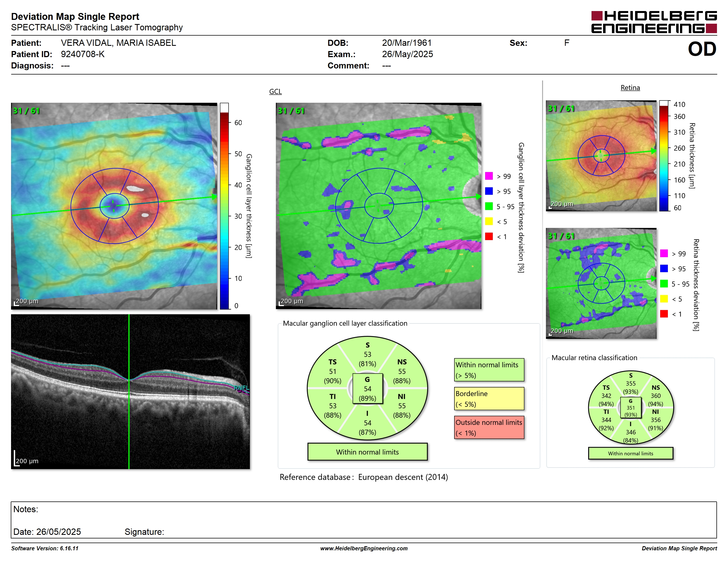Select retina sector TI with value 344
Image resolution: width=728 pixels, height=563 pixels.
[606, 420]
